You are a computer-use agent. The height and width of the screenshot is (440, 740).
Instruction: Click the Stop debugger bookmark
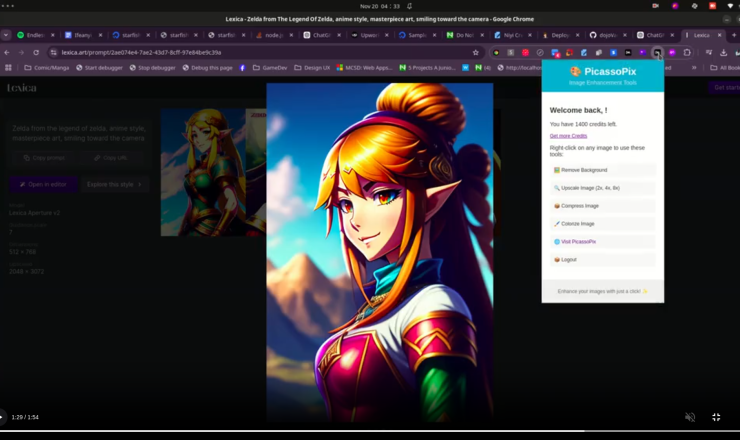(x=152, y=68)
